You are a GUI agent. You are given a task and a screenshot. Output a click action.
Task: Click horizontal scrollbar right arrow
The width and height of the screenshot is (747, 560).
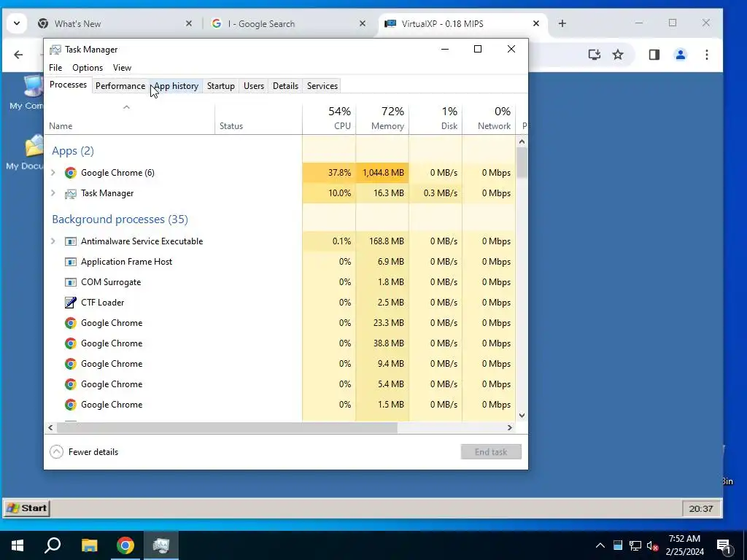510,427
